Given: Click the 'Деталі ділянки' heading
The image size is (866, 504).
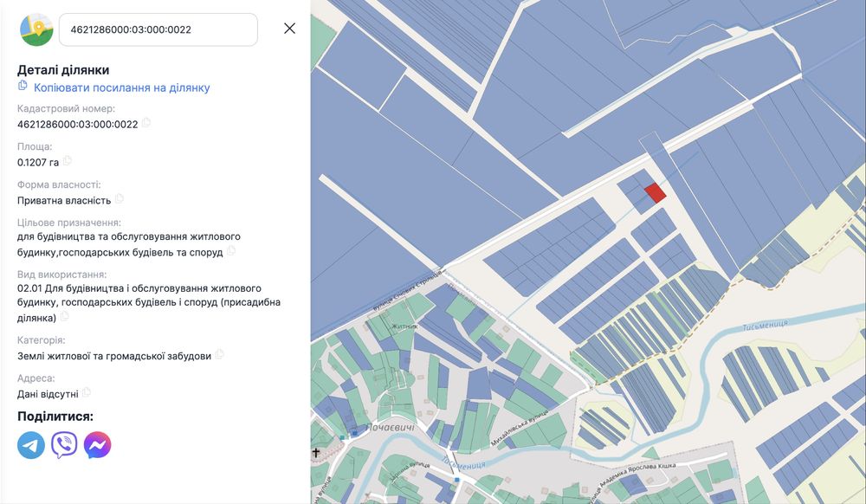Looking at the screenshot, I should pyautogui.click(x=63, y=70).
